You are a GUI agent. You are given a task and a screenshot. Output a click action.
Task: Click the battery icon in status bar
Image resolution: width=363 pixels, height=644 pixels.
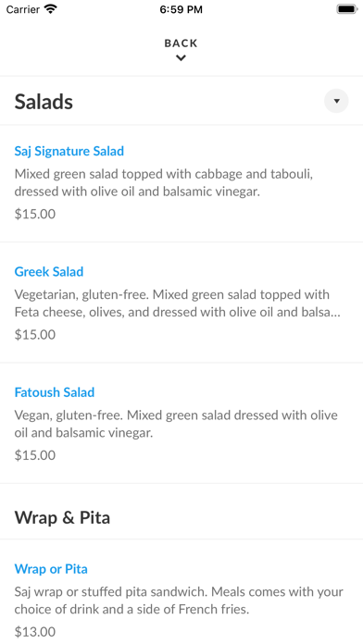click(x=347, y=9)
